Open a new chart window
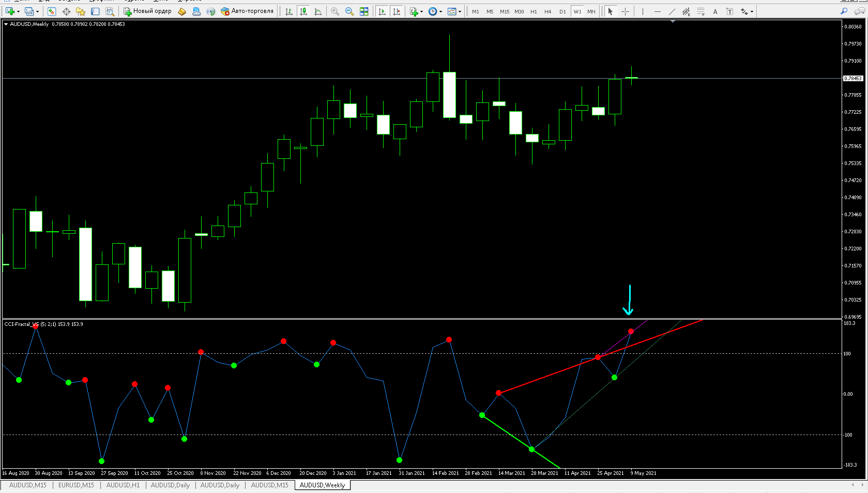 [x=10, y=11]
